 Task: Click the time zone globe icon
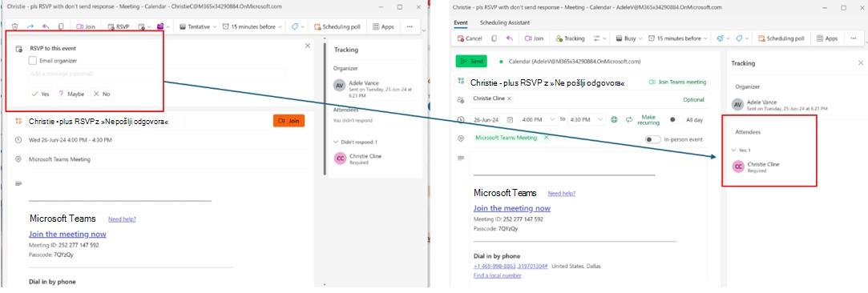(615, 119)
